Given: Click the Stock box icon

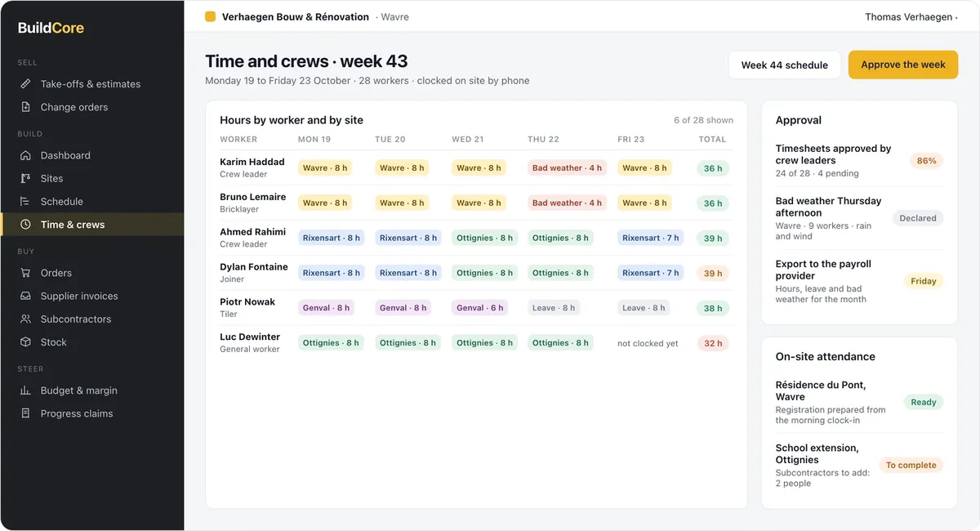Looking at the screenshot, I should pyautogui.click(x=25, y=342).
